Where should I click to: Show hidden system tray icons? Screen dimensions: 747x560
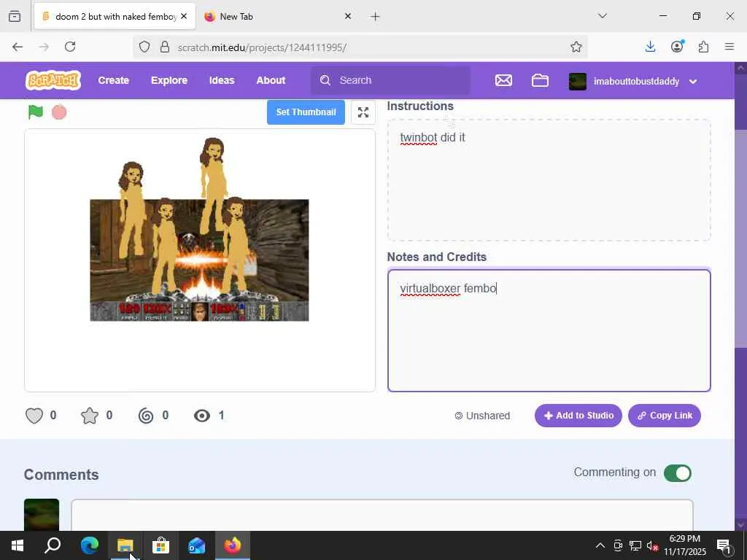pos(600,545)
